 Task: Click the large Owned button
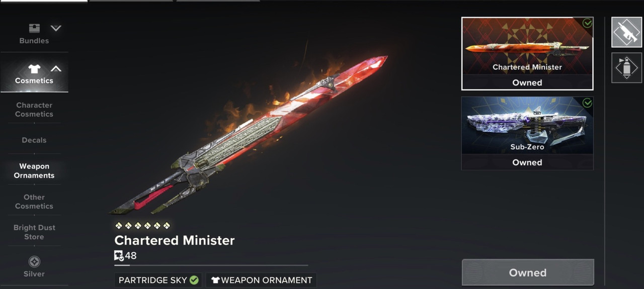(x=528, y=272)
